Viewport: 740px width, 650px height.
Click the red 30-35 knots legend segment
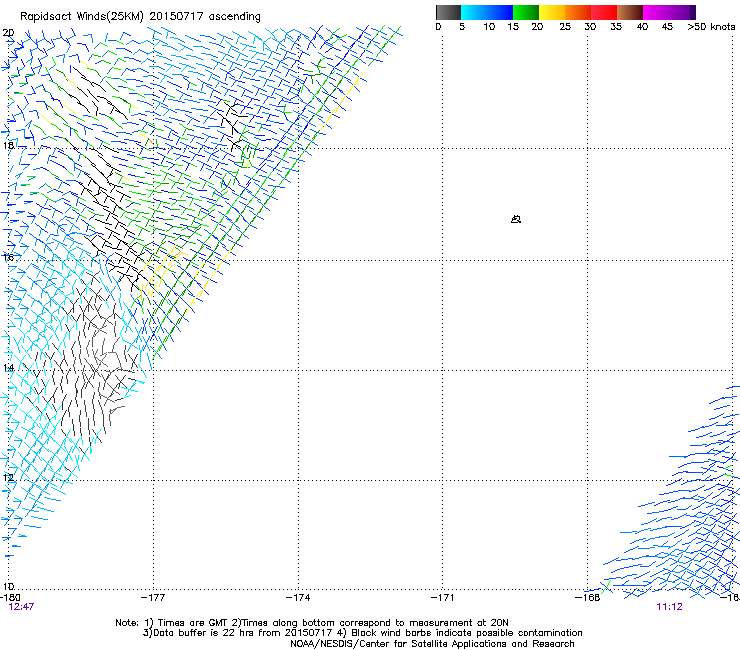604,12
